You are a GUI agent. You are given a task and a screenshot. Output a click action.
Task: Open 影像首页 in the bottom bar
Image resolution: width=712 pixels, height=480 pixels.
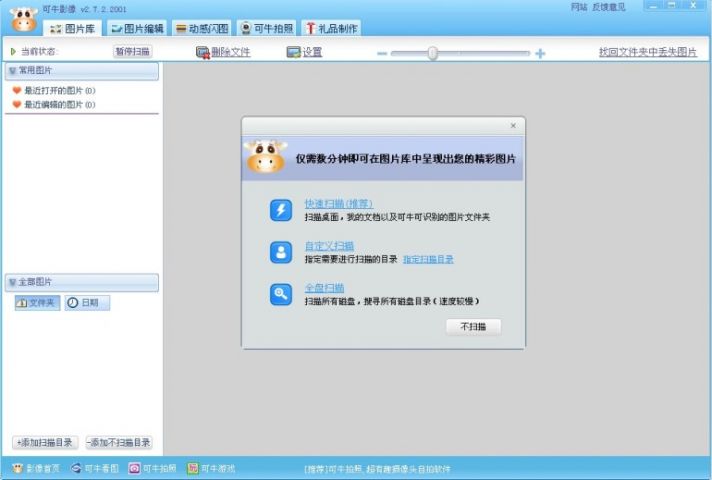36,468
